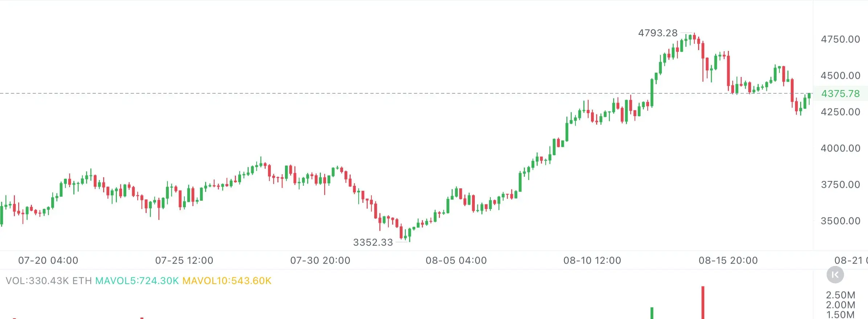Click the tallest red volume bar

(x=703, y=303)
